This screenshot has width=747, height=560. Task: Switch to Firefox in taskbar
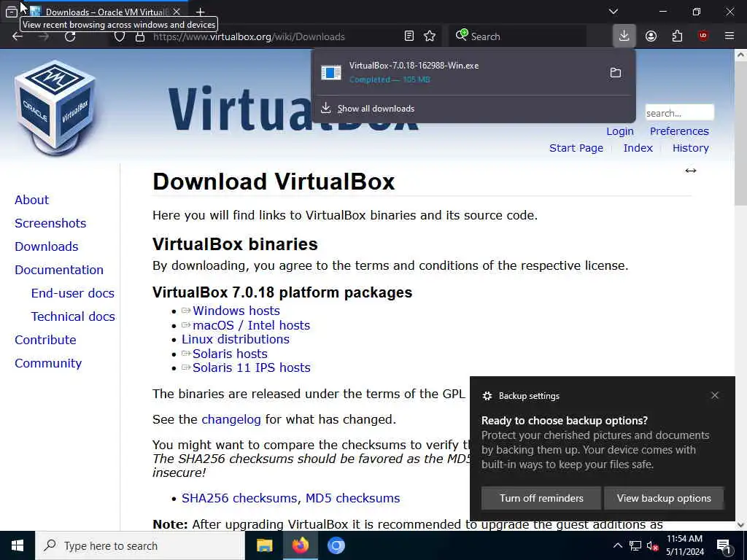click(x=300, y=545)
